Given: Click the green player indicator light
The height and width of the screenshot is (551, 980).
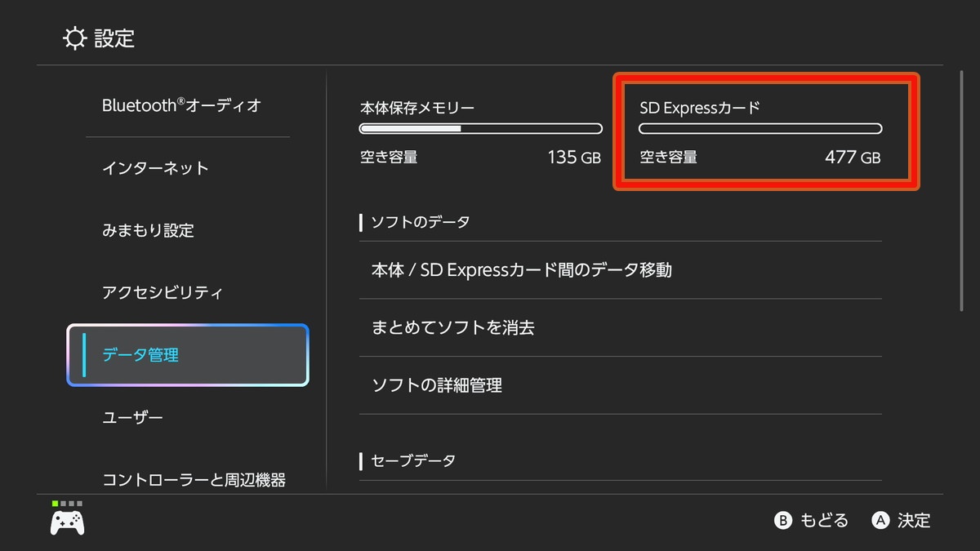Looking at the screenshot, I should tap(55, 504).
